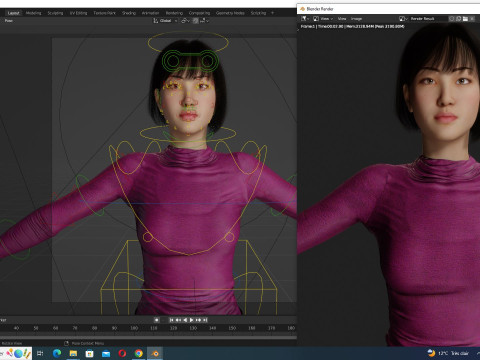Select the yellow chest control curve
Screen dimensions: 480x360
coord(189,254)
